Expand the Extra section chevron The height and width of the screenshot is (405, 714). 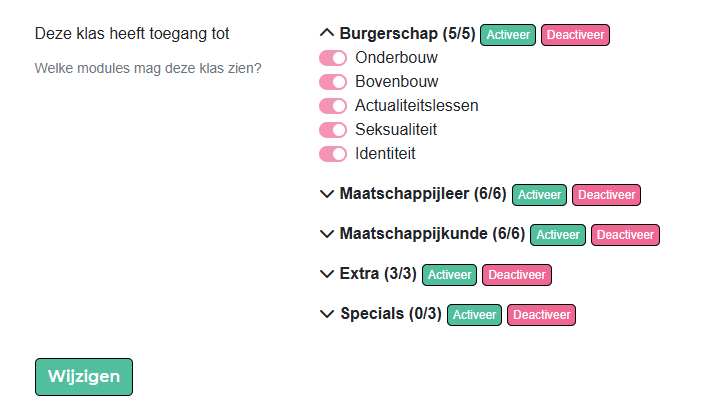327,274
